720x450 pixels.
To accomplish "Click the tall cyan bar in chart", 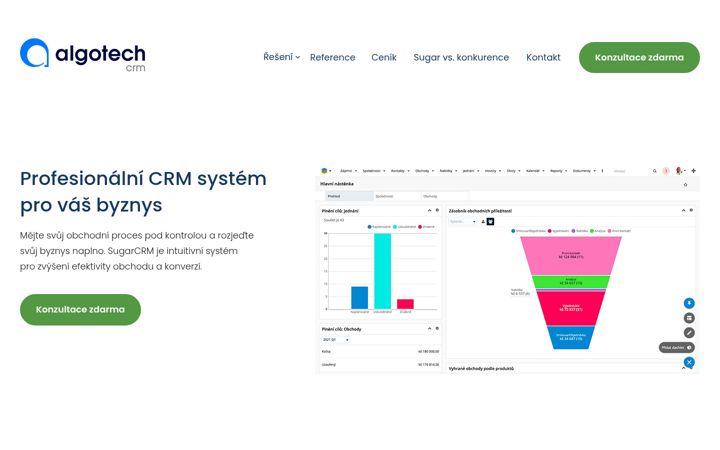I will pos(382,271).
